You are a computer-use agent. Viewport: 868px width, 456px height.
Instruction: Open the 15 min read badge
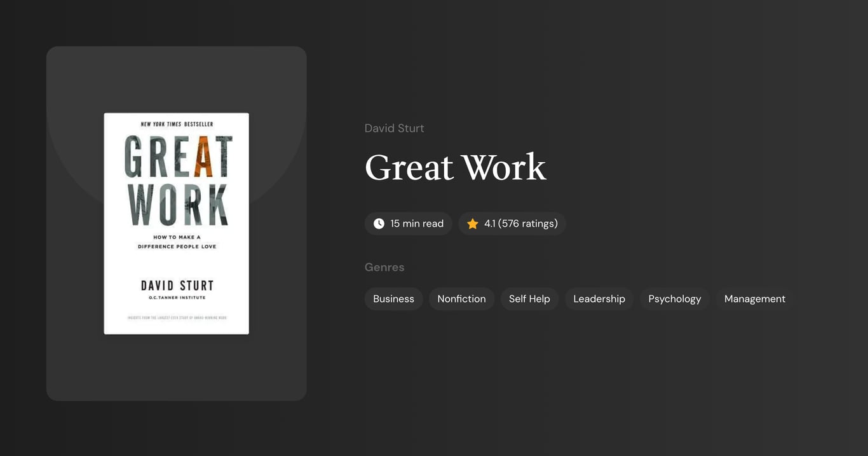tap(409, 223)
